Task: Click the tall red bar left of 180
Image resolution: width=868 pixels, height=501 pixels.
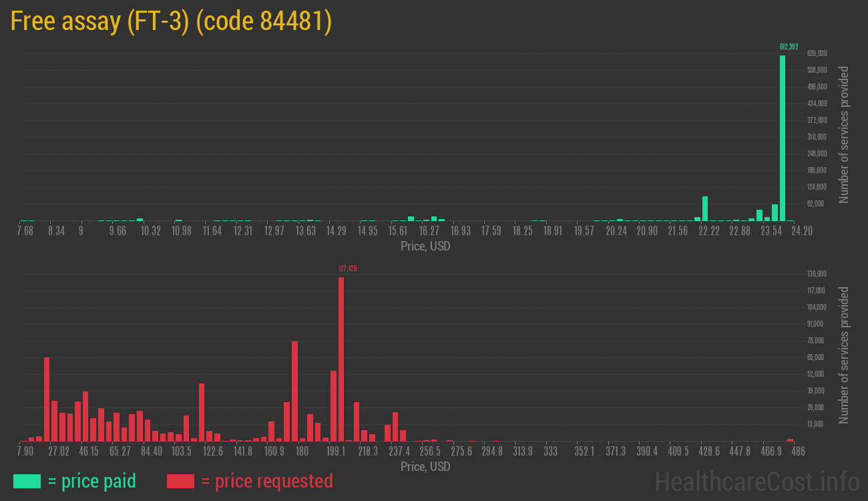Action: pyautogui.click(x=294, y=391)
